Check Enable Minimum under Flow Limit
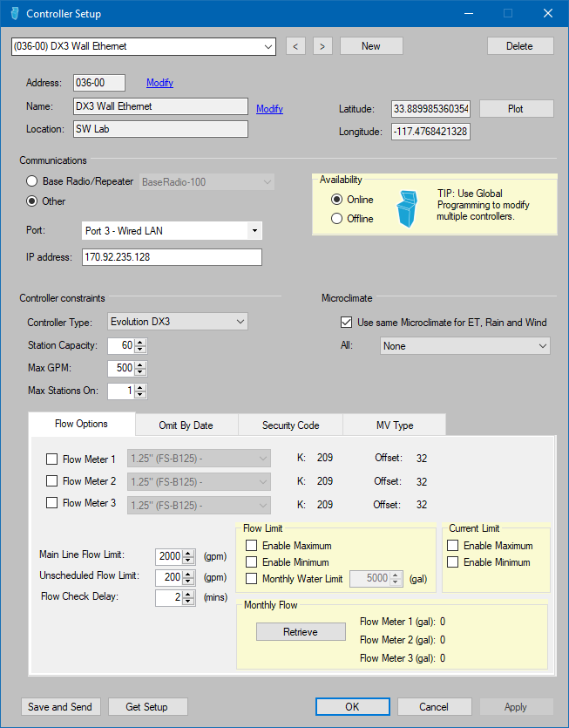Screen dimensions: 569x728 [x=251, y=562]
